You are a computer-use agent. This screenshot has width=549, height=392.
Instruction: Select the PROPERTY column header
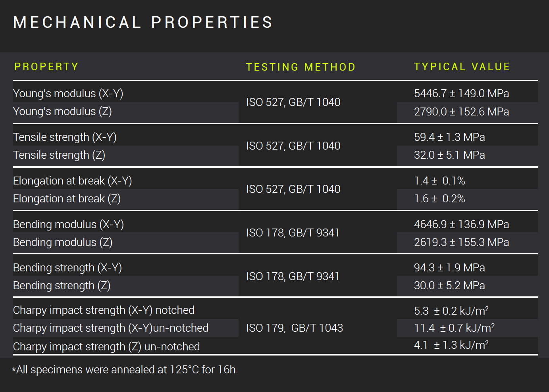tap(46, 67)
